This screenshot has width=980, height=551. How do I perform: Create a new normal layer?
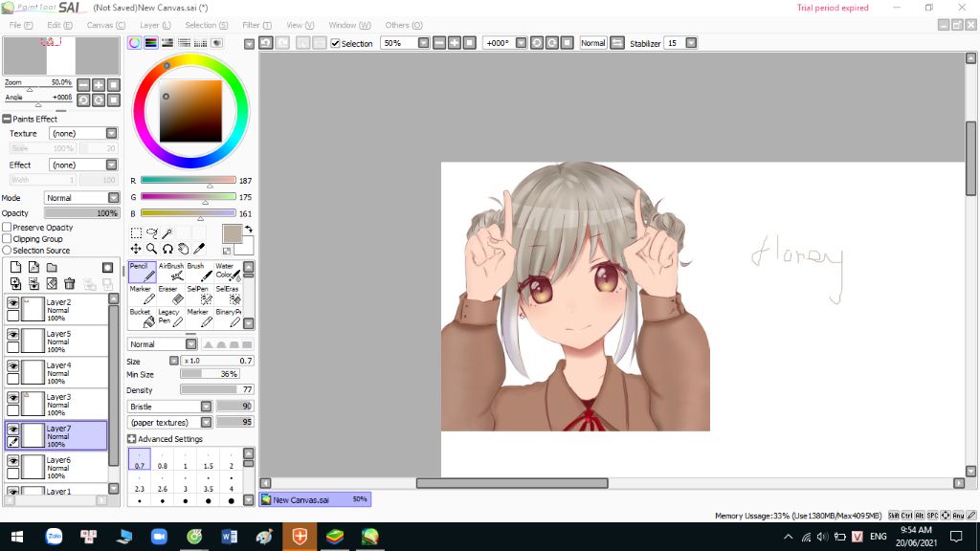(x=15, y=268)
